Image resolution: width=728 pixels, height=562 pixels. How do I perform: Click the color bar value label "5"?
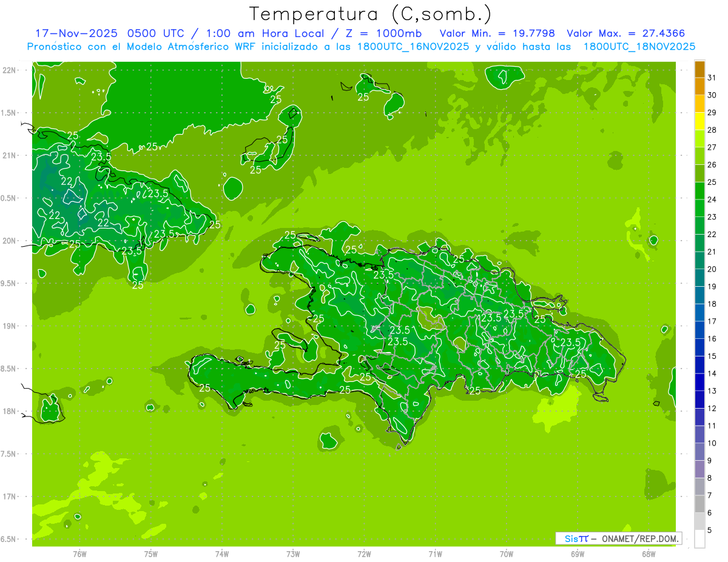pos(710,530)
